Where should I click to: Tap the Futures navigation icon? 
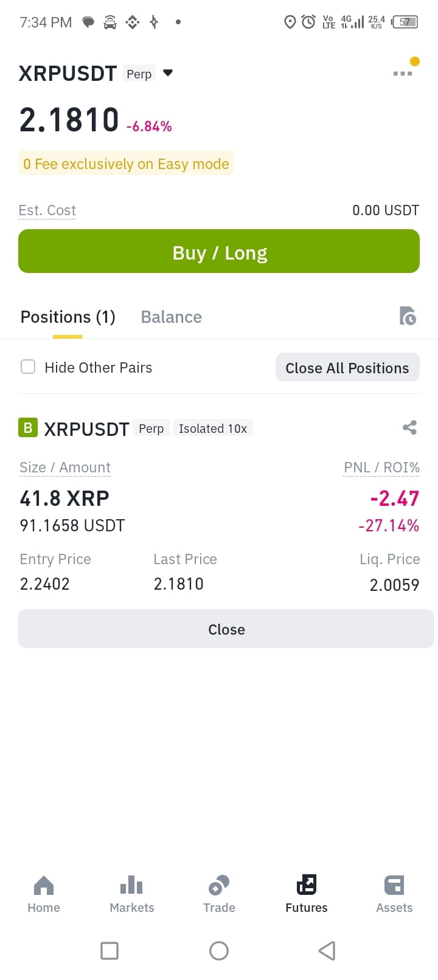[x=307, y=885]
